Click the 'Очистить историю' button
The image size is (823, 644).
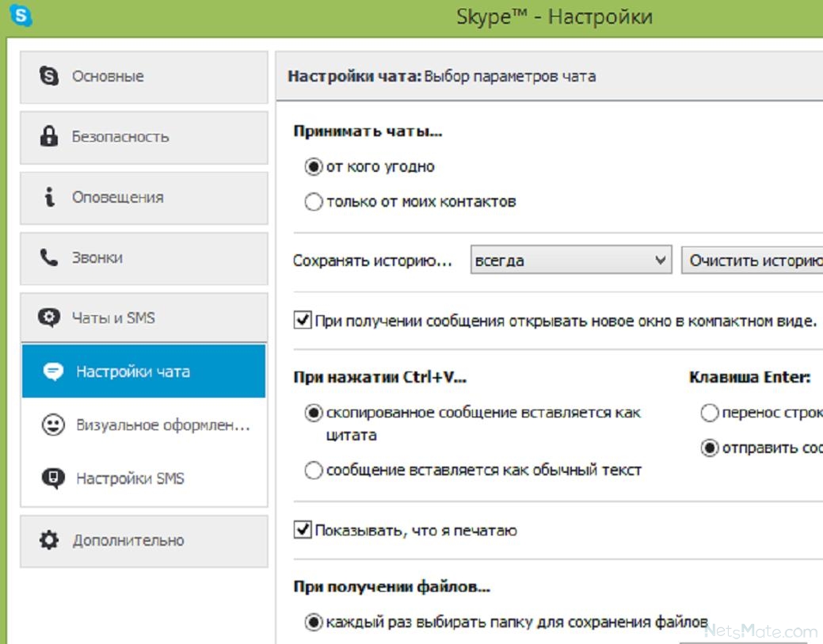pyautogui.click(x=753, y=260)
